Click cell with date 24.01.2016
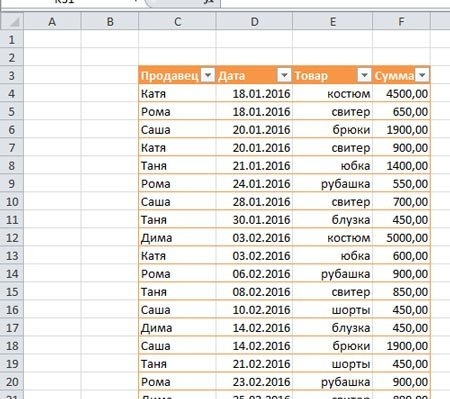 [x=254, y=184]
